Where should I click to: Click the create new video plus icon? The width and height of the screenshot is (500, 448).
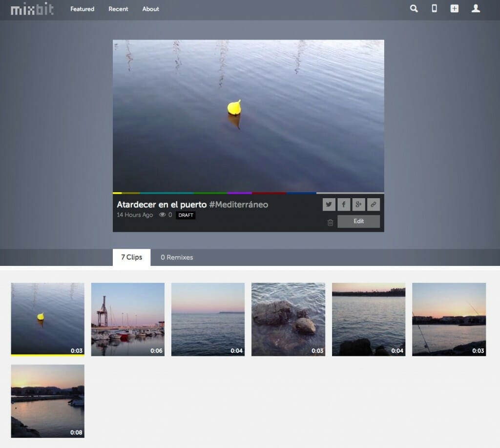pos(454,8)
